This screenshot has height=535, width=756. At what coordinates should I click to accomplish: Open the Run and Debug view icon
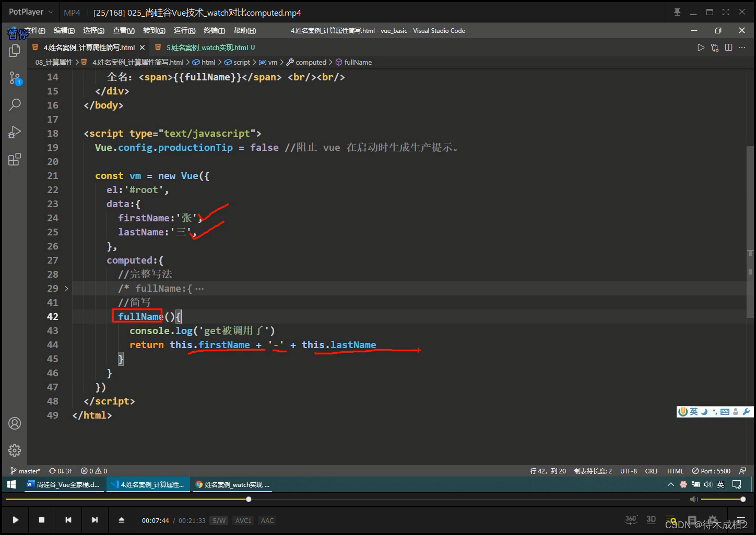tap(15, 132)
